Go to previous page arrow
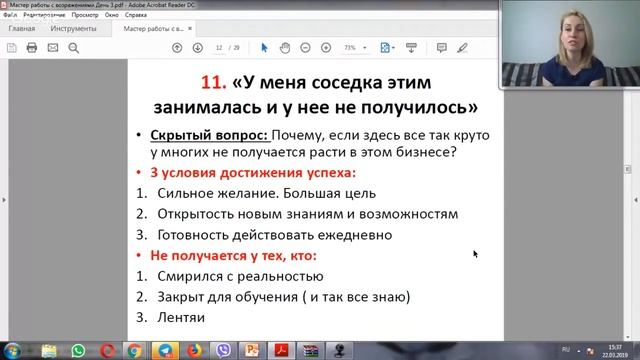 point(177,48)
